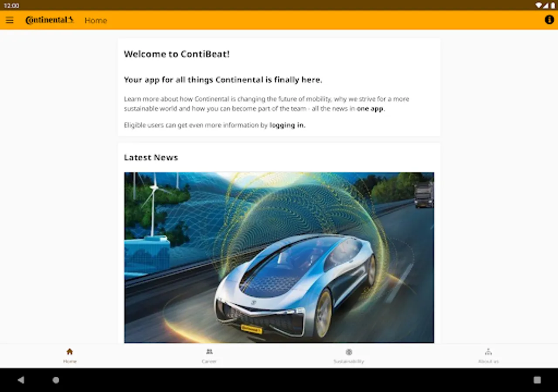Switch to the Career tab
Screen dimensions: 558x392
point(209,355)
